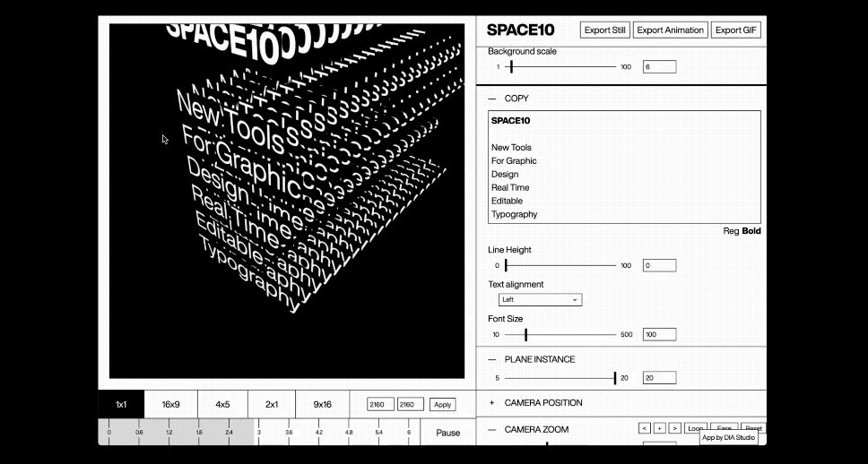Click the Plane Instance slider handle

pos(615,378)
